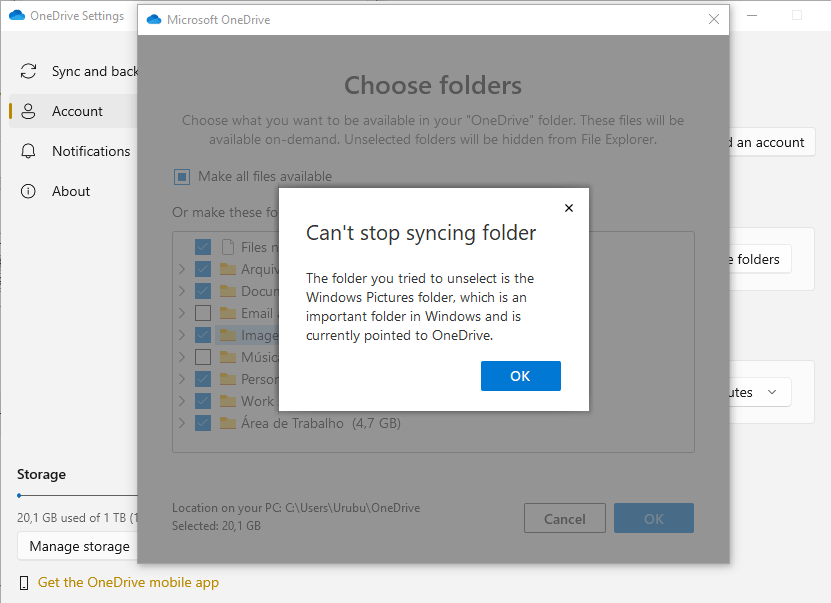Click the Manage storage button
This screenshot has height=603, width=831.
coord(77,546)
